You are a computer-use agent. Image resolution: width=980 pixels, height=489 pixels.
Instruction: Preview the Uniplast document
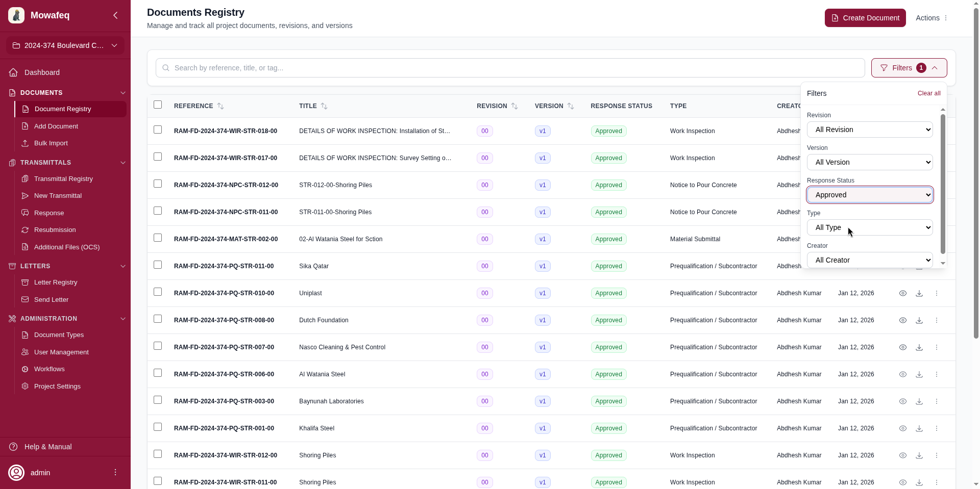click(902, 293)
